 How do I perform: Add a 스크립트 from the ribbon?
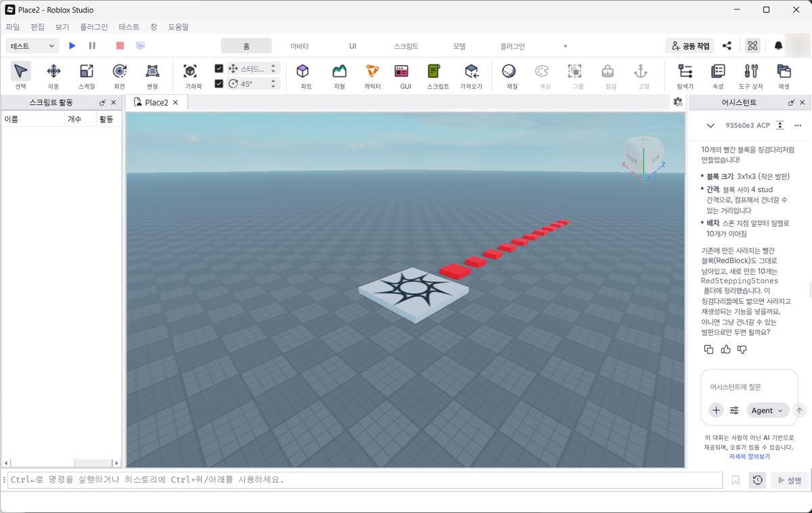[x=438, y=76]
